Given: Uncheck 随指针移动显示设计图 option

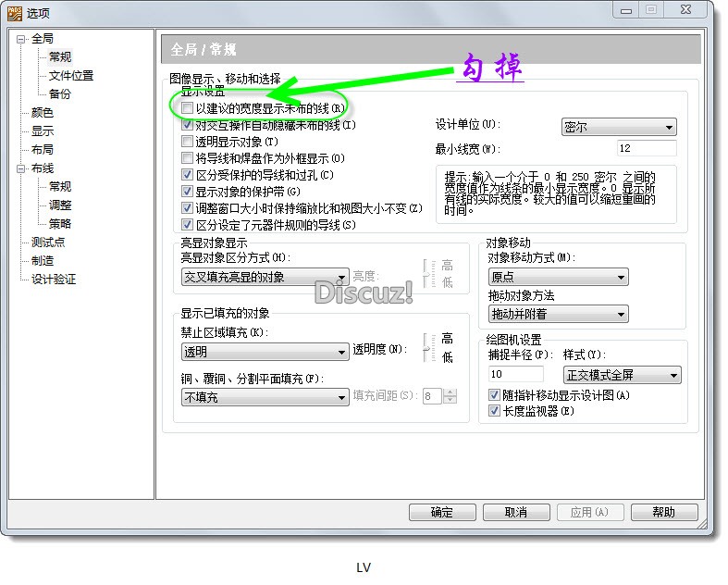Looking at the screenshot, I should pos(495,395).
